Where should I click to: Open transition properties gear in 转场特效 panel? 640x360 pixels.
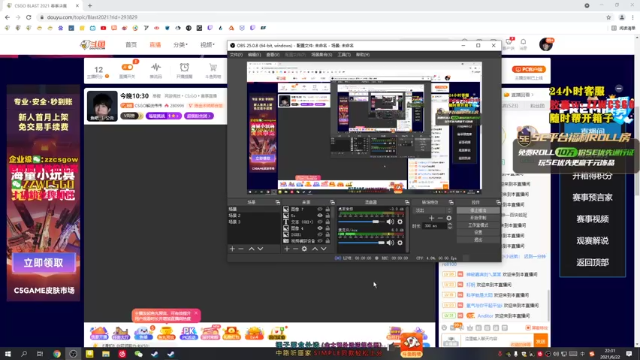tap(449, 218)
